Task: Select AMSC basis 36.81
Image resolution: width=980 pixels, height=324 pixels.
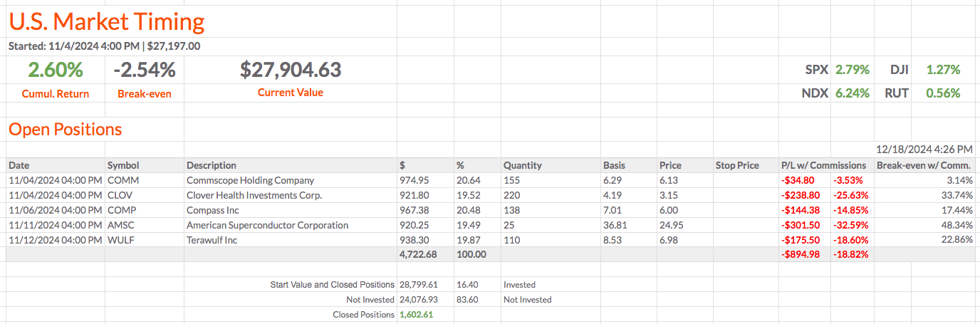Action: tap(614, 225)
